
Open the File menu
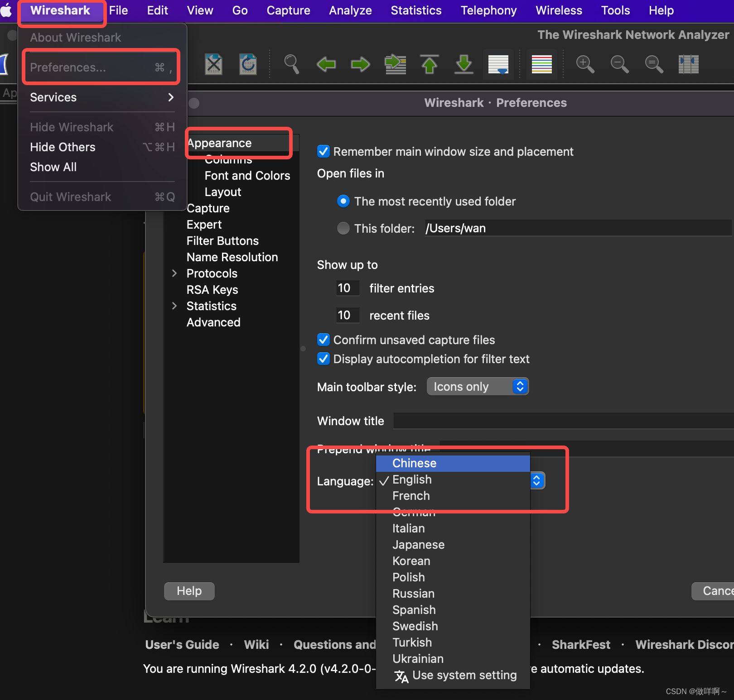[x=119, y=10]
